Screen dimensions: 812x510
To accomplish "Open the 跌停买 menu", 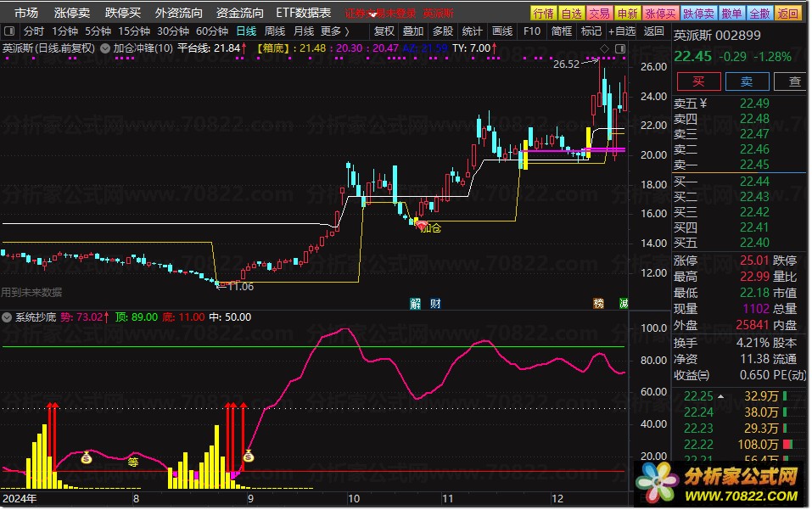I will 123,13.
